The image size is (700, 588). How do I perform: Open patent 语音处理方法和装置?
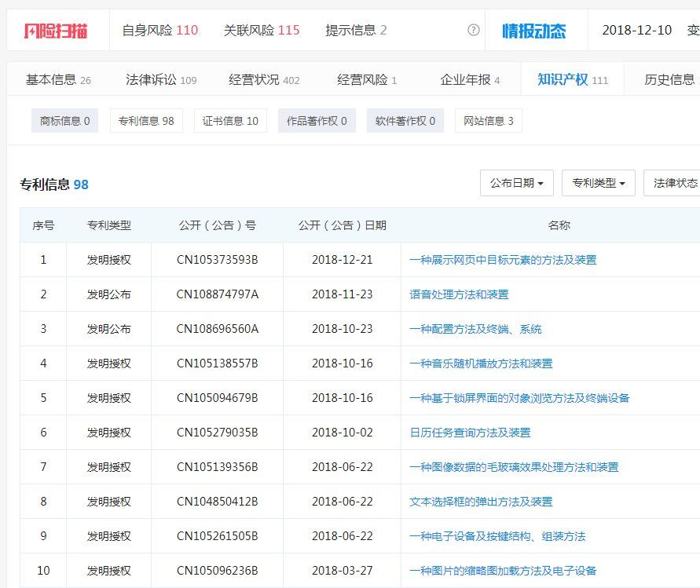coord(459,294)
